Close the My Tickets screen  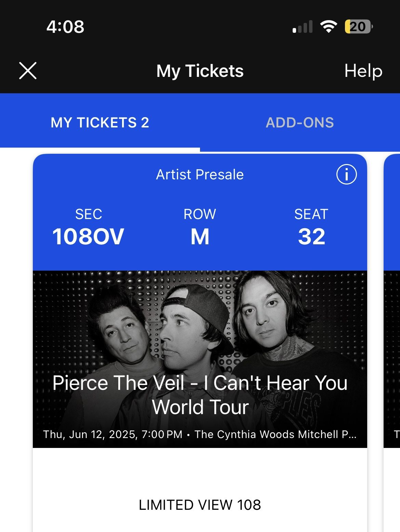tap(28, 71)
